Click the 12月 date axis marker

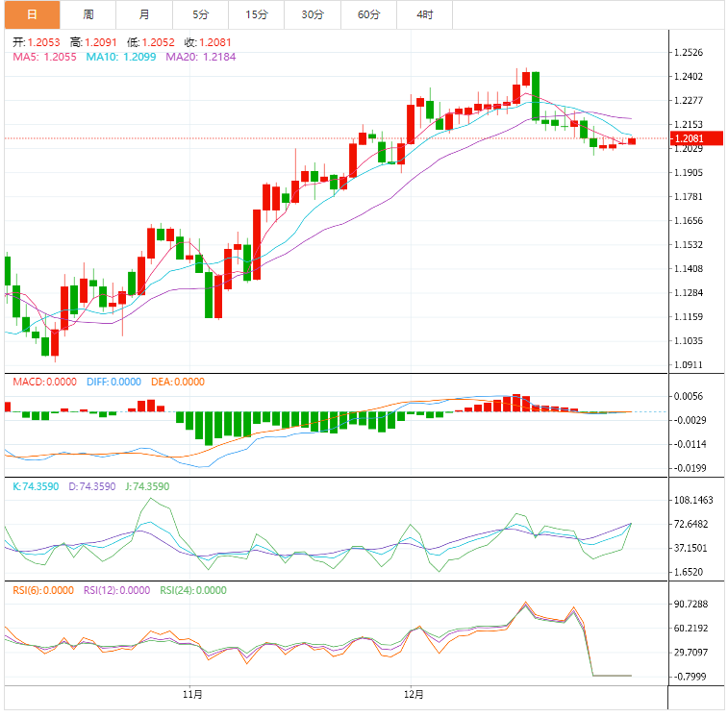click(x=413, y=693)
